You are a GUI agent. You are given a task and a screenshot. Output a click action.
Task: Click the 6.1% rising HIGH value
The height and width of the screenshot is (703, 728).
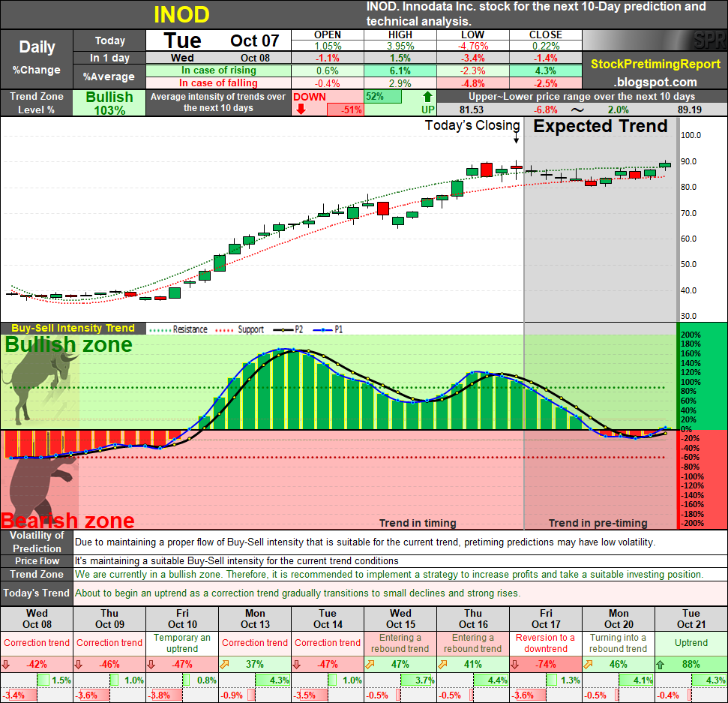[400, 71]
